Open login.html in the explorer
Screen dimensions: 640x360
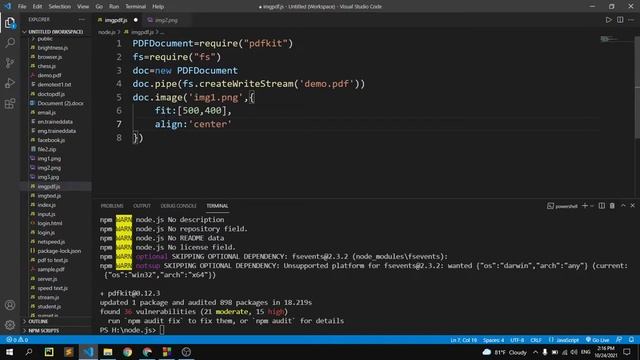point(49,223)
